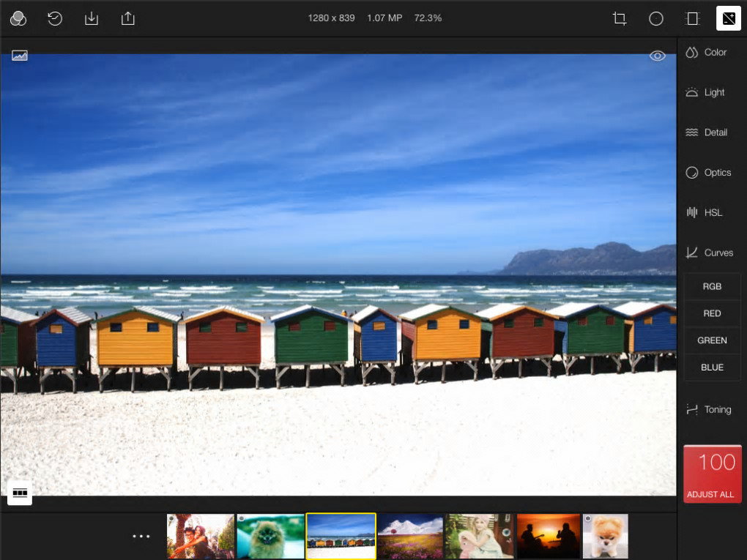
Task: Show the histogram overlay
Action: pos(20,56)
